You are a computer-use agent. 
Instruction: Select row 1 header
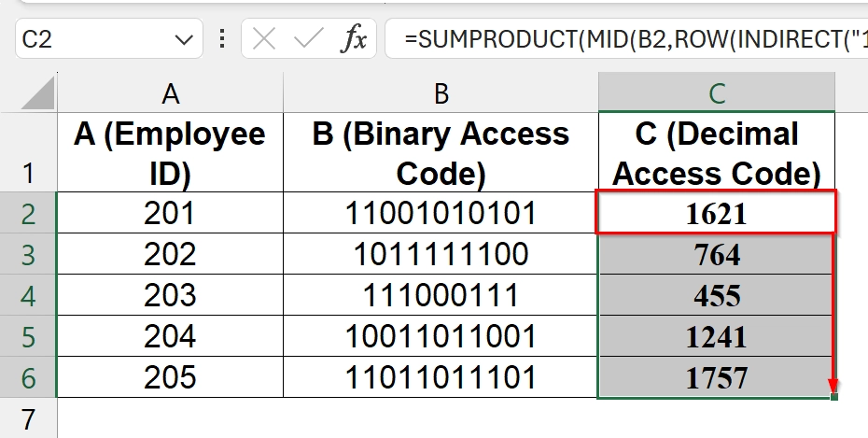28,152
